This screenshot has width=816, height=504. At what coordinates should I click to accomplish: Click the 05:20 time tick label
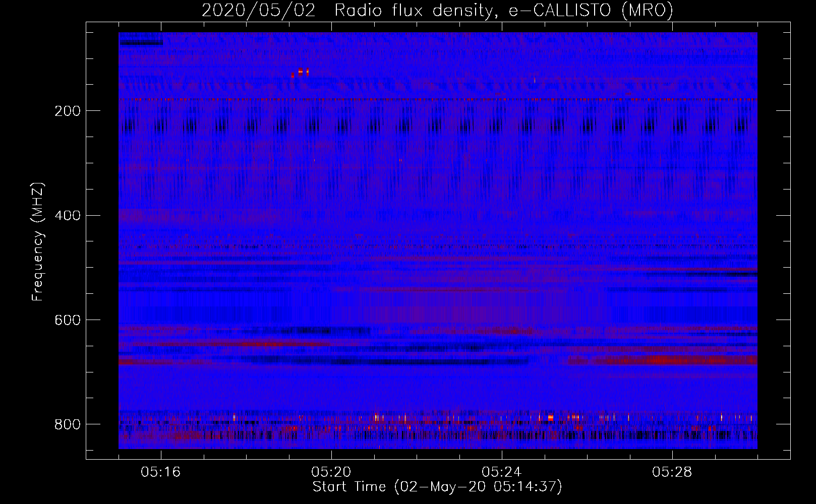pos(331,472)
